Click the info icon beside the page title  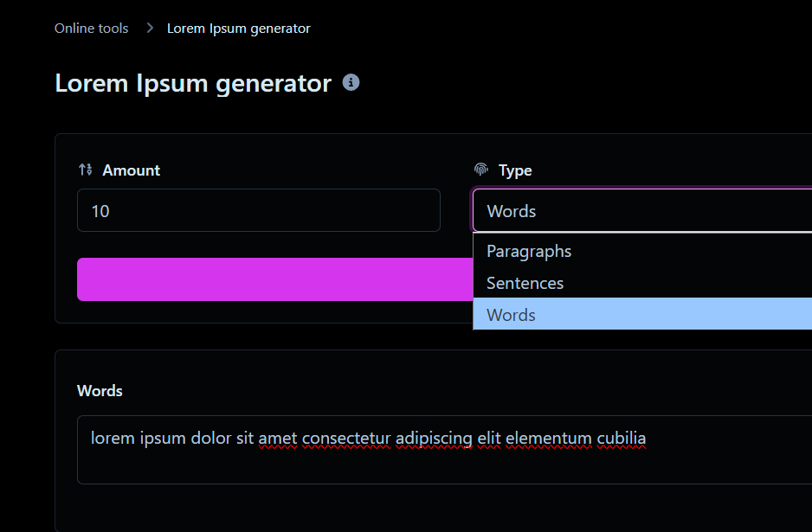tap(351, 83)
